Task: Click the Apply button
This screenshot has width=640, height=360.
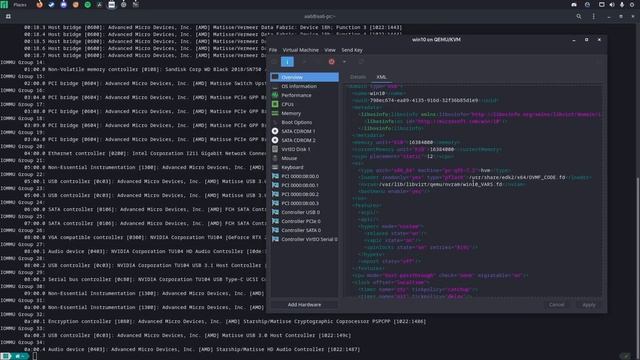Action: 589,304
